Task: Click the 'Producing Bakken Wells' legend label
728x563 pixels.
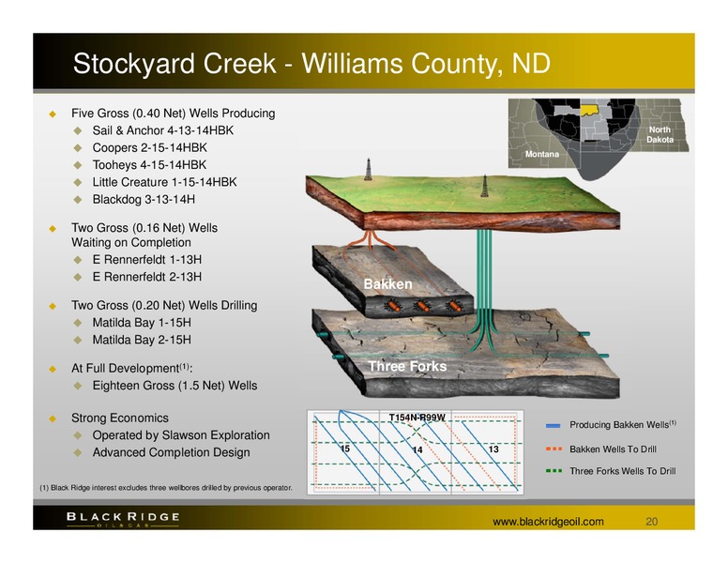Action: pyautogui.click(x=623, y=424)
